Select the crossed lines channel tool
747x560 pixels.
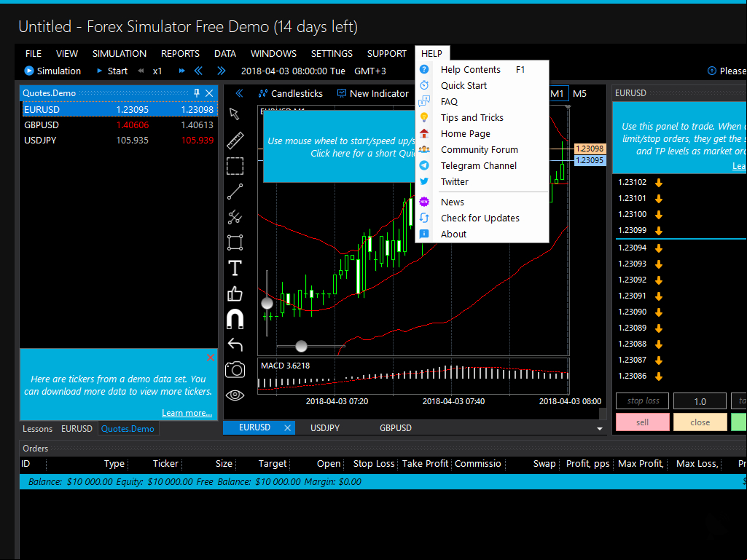[235, 217]
